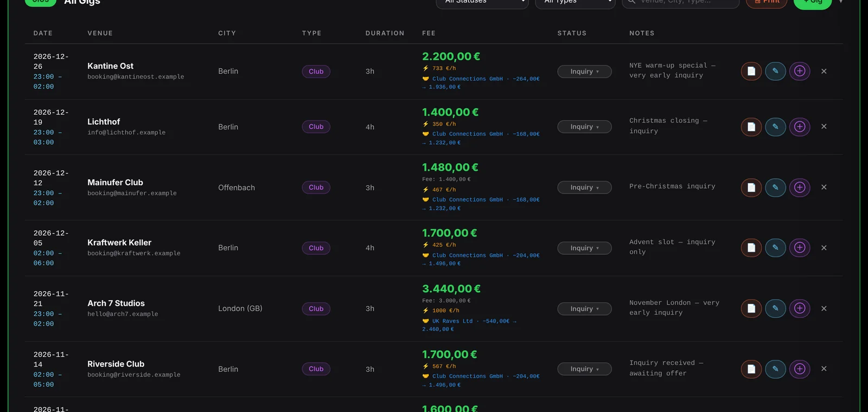The height and width of the screenshot is (412, 868).
Task: Expand Inquiry status dropdown for Arch 7 Studios
Action: click(584, 308)
